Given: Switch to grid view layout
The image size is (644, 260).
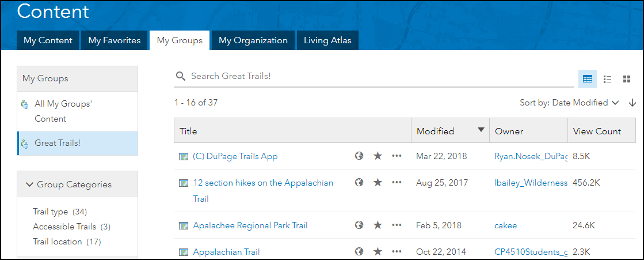Looking at the screenshot, I should pyautogui.click(x=627, y=79).
